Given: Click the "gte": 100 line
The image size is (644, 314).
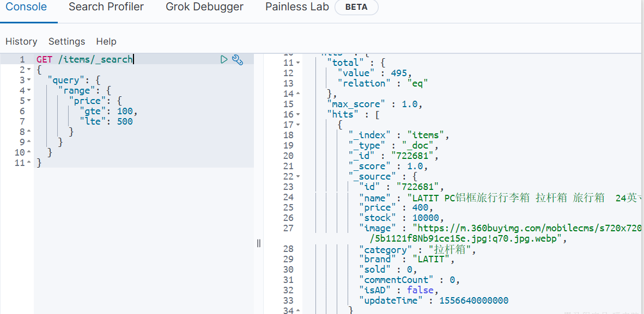Looking at the screenshot, I should (108, 111).
